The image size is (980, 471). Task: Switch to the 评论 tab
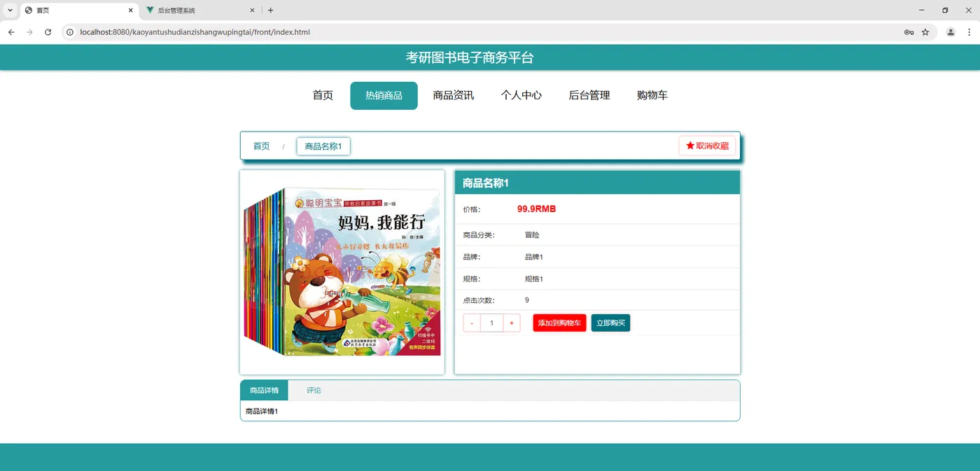click(314, 391)
